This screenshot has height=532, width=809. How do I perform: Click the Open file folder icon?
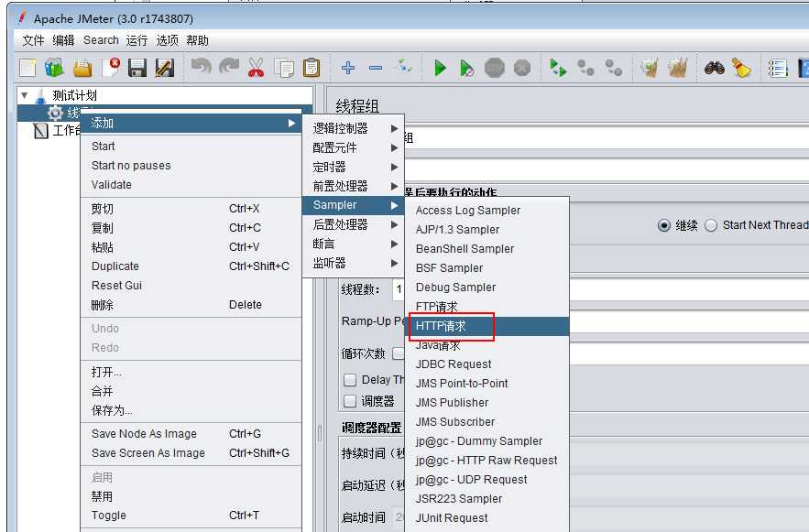(82, 68)
